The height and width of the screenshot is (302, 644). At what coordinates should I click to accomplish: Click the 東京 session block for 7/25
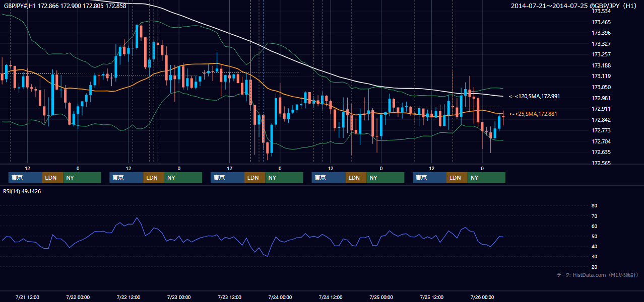point(429,178)
